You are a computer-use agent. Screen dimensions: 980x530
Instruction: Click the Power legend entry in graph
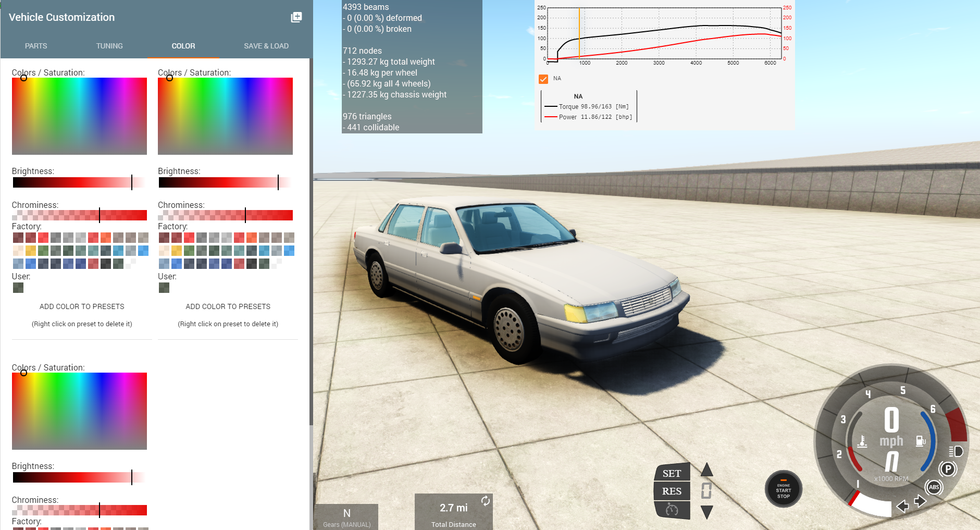pos(588,117)
